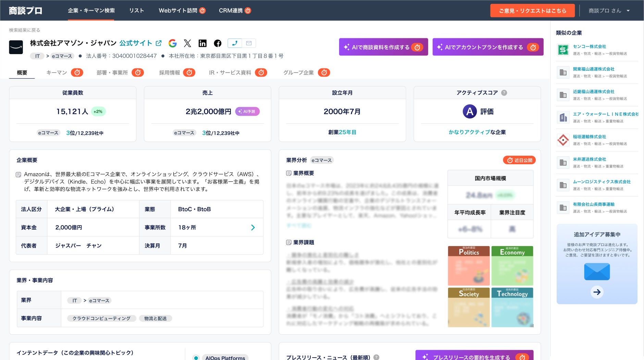The width and height of the screenshot is (644, 360).
Task: Click the 近日公開 badge in 業界分析
Action: pos(519,160)
